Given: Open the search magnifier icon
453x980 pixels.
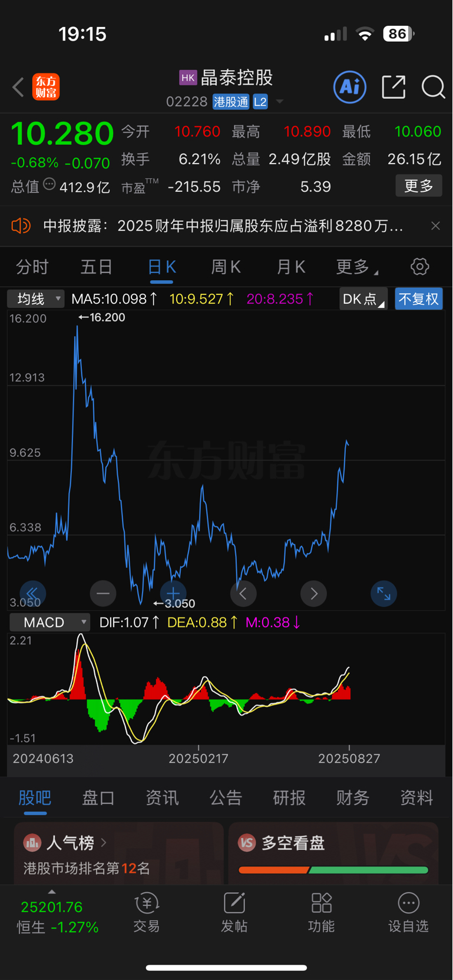Looking at the screenshot, I should tap(433, 87).
